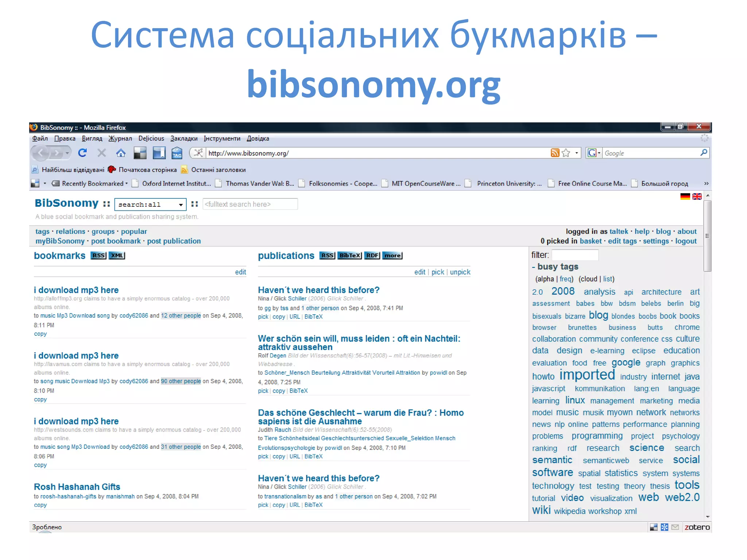Expand the Recently Bookmarked folder dropdown
Screen dimensions: 747x560
pos(127,183)
